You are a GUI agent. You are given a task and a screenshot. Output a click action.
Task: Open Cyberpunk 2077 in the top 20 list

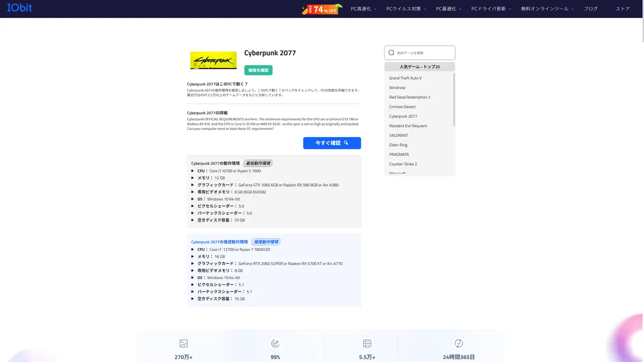pos(403,116)
